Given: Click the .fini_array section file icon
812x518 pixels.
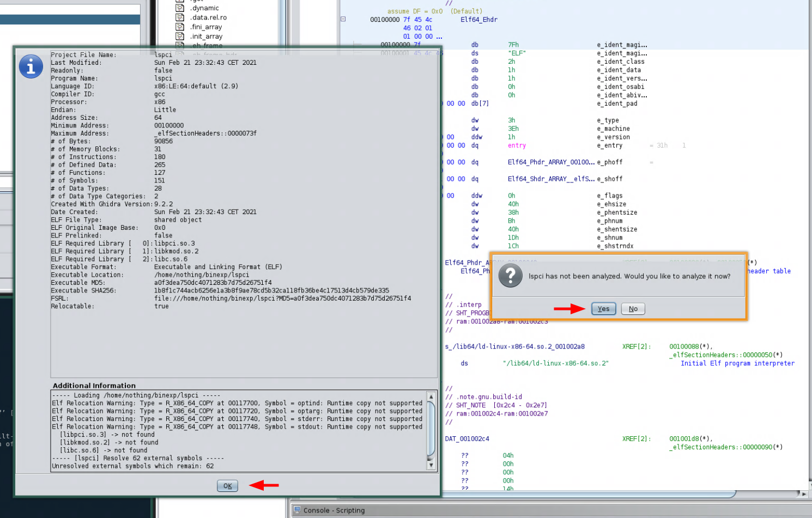Looking at the screenshot, I should tap(180, 27).
